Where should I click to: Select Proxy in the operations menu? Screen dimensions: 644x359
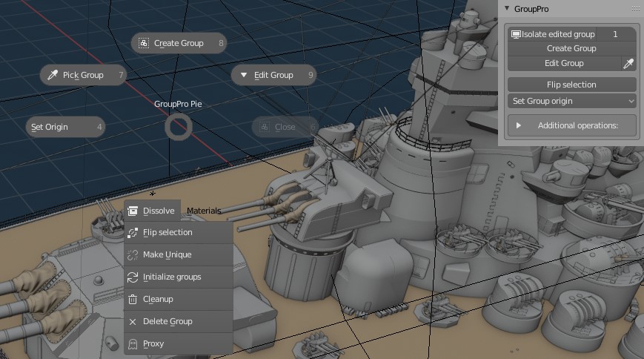coord(179,343)
